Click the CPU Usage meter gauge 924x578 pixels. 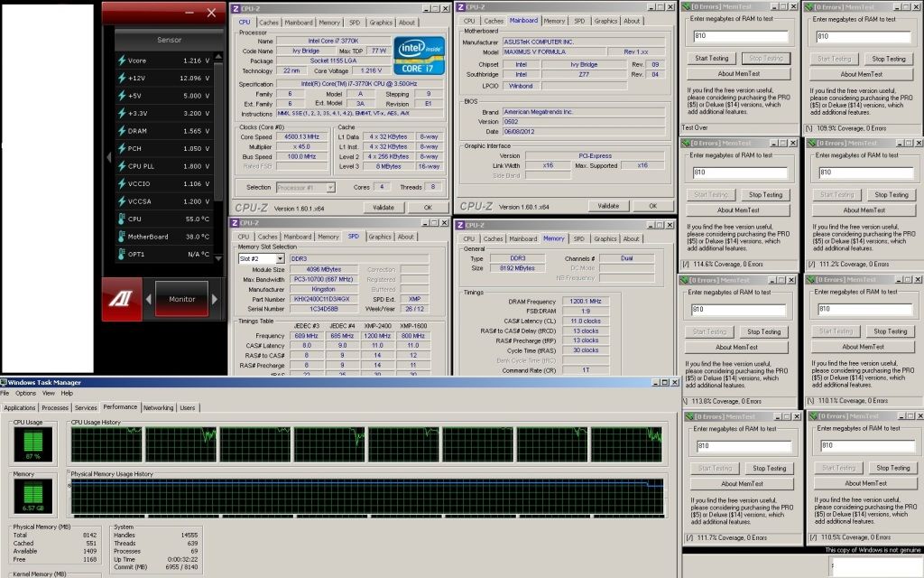(32, 443)
